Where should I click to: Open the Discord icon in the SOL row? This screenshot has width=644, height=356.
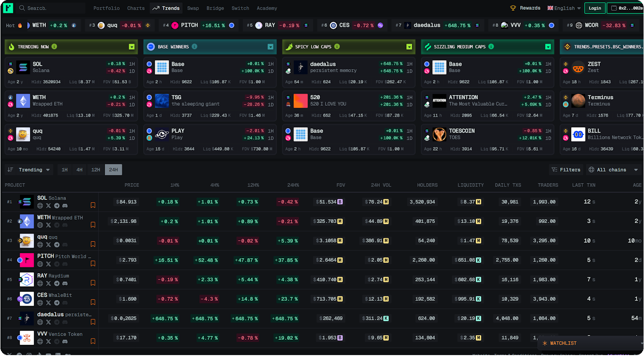pos(65,205)
